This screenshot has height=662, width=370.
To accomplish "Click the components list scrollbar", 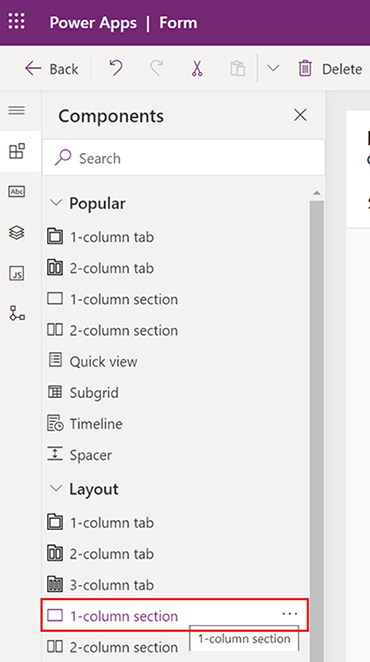I will tap(317, 431).
